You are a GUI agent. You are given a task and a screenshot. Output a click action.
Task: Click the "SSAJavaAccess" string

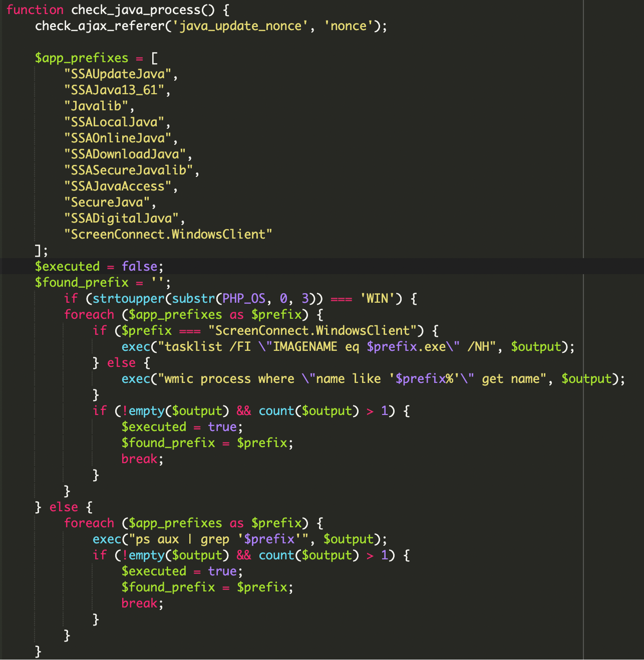[118, 187]
